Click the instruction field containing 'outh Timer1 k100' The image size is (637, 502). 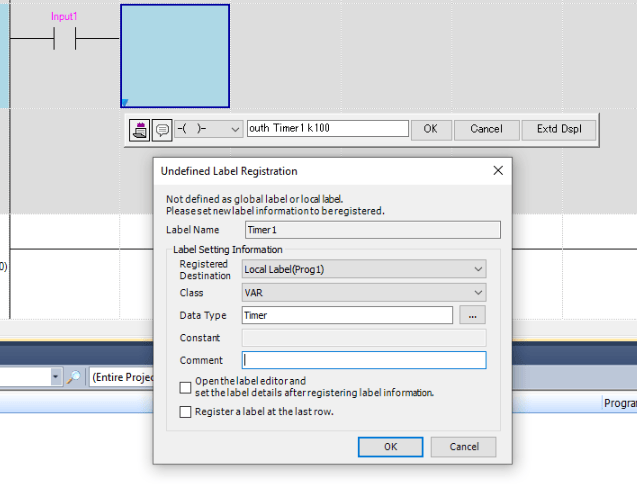pyautogui.click(x=327, y=128)
